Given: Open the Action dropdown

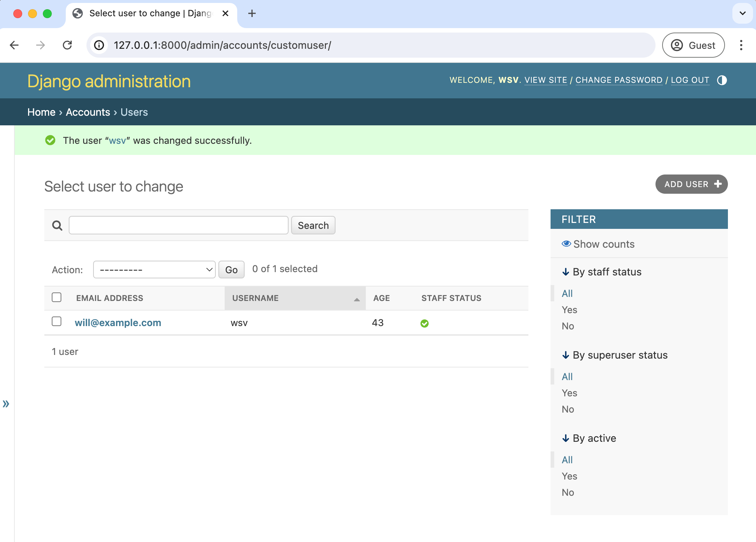Looking at the screenshot, I should [154, 270].
